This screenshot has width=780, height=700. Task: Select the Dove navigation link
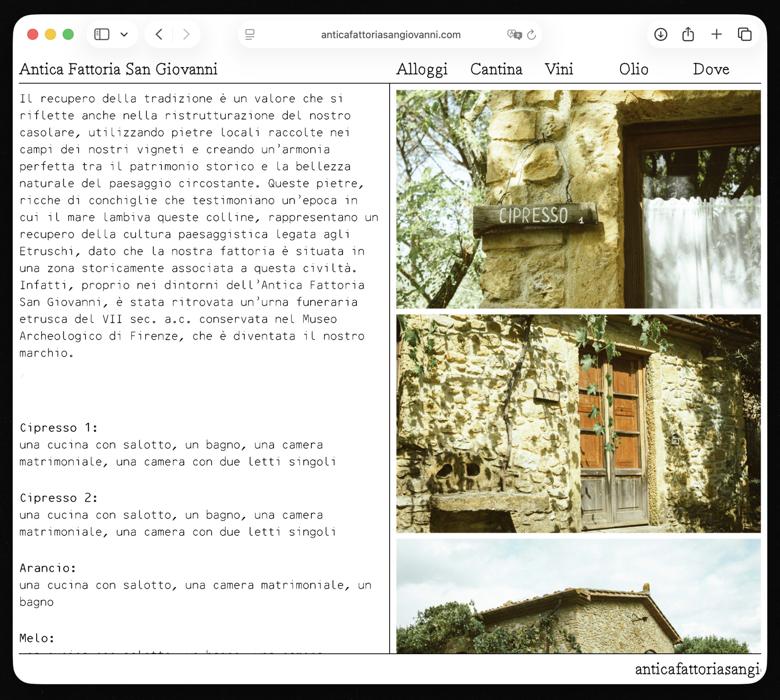[710, 69]
